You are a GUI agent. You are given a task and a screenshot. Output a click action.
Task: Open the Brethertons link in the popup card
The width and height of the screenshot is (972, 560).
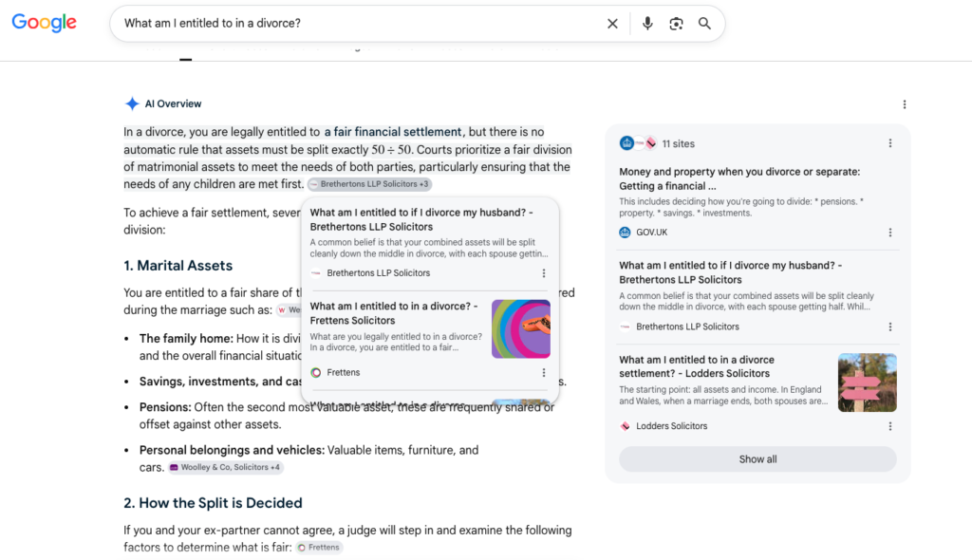[421, 219]
